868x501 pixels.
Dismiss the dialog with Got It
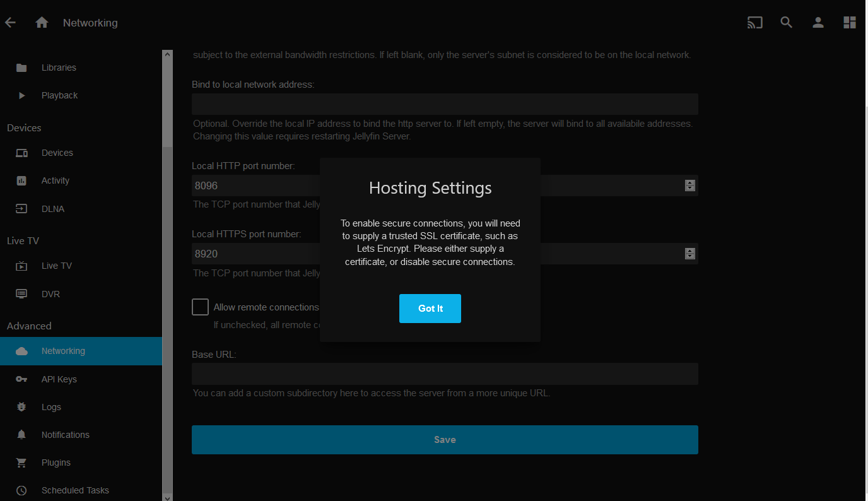[430, 309]
